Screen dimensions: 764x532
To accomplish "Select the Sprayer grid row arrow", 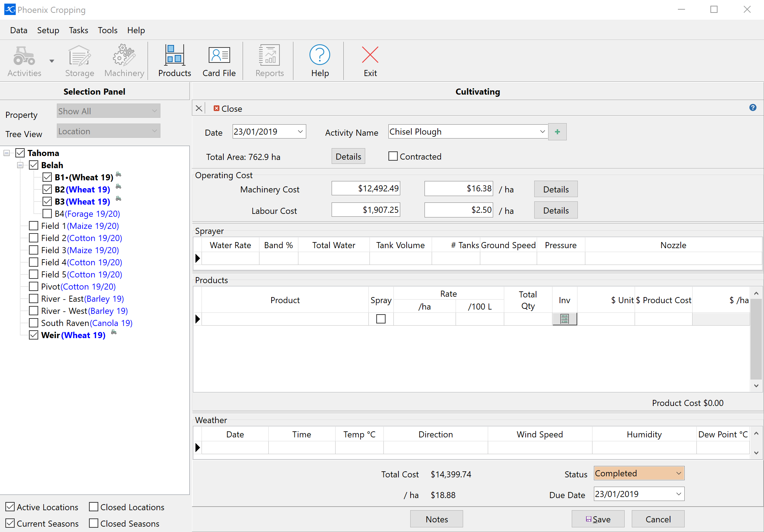I will coord(198,258).
